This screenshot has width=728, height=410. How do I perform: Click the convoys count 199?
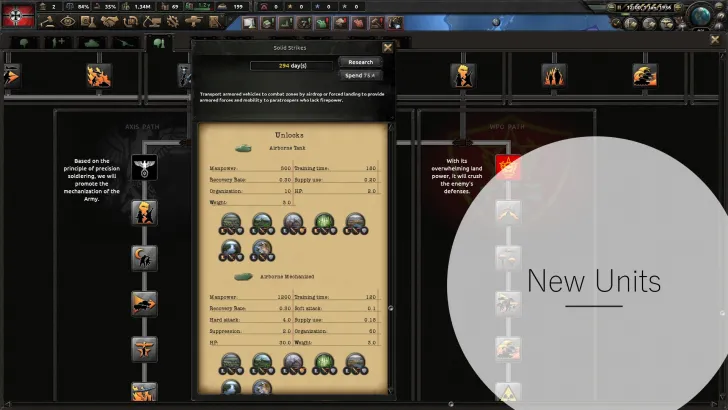[x=232, y=7]
